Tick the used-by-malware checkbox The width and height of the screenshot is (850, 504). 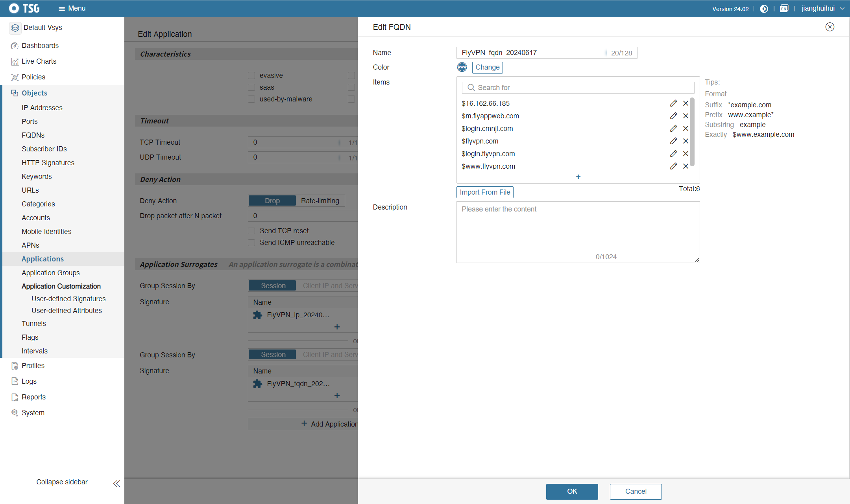(251, 99)
